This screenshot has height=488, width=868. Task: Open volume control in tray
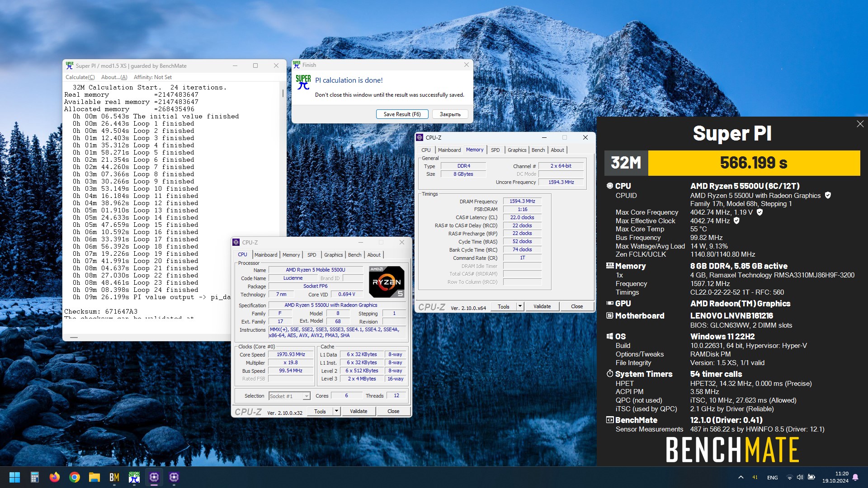800,477
